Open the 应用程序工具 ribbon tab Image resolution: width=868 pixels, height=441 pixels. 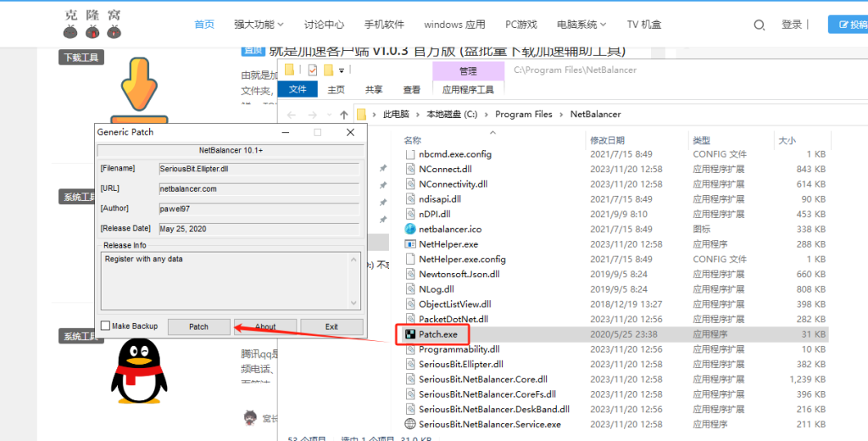tap(468, 90)
